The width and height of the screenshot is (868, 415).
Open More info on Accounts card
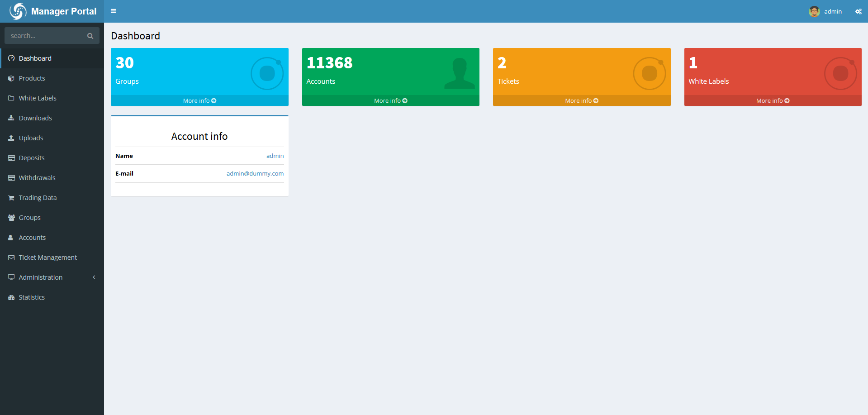click(390, 100)
